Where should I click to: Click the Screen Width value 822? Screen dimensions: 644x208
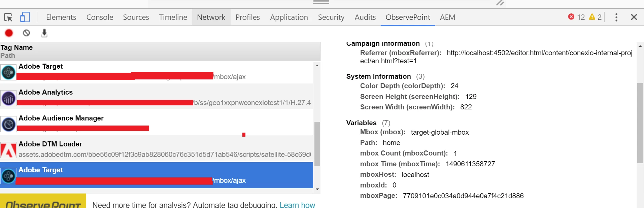tap(466, 107)
